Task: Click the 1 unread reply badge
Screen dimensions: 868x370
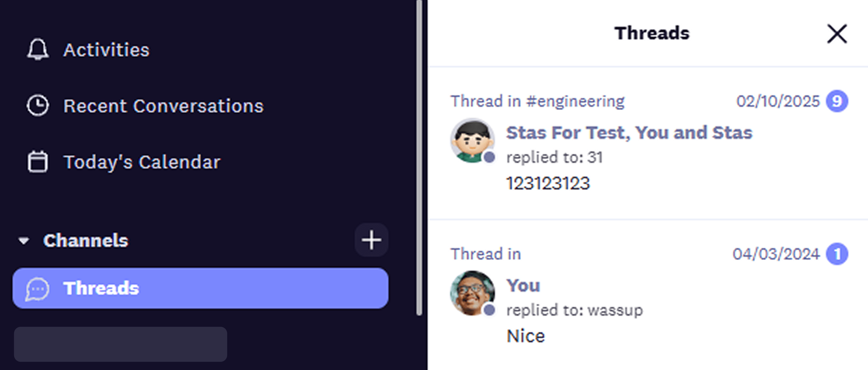Action: (837, 254)
